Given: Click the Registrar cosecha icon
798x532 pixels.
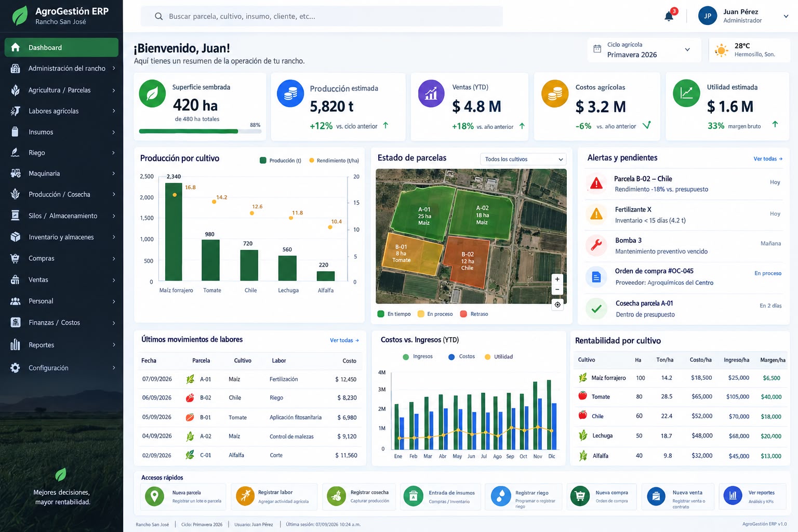Looking at the screenshot, I should pos(337,496).
